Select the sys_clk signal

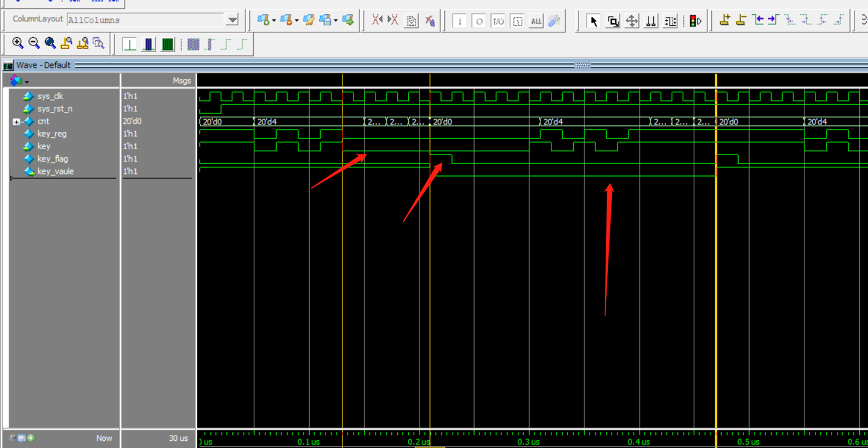click(x=50, y=96)
